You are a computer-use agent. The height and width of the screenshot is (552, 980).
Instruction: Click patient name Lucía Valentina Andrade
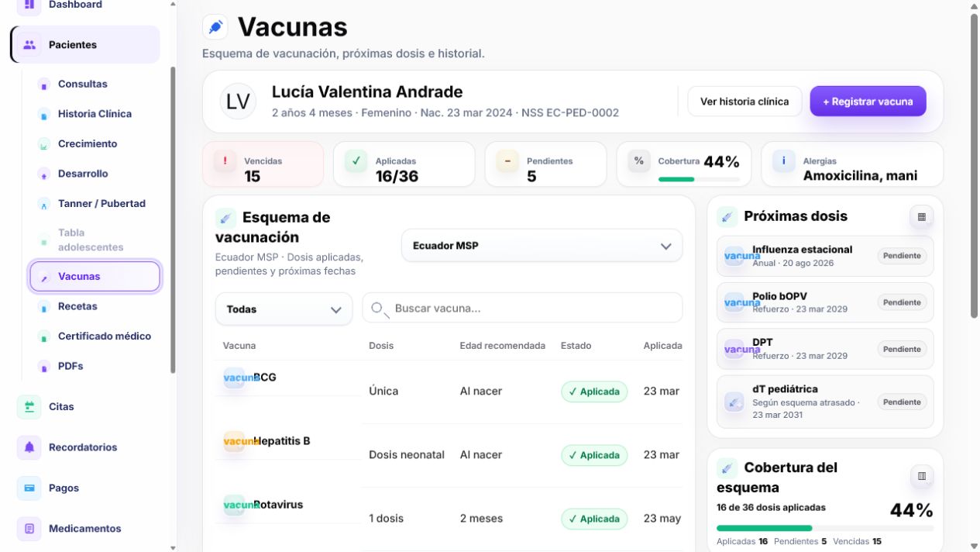click(367, 91)
